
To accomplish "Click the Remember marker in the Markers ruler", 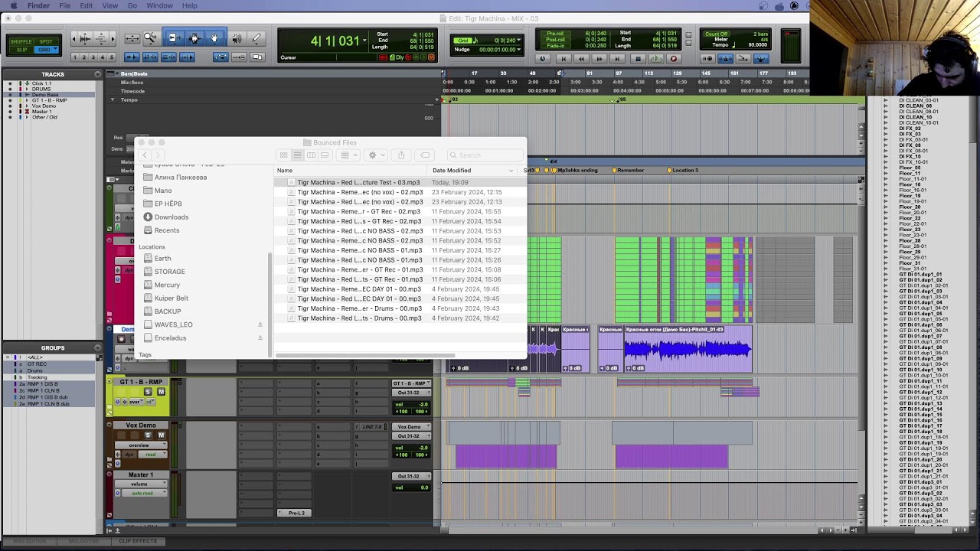I will pos(630,171).
